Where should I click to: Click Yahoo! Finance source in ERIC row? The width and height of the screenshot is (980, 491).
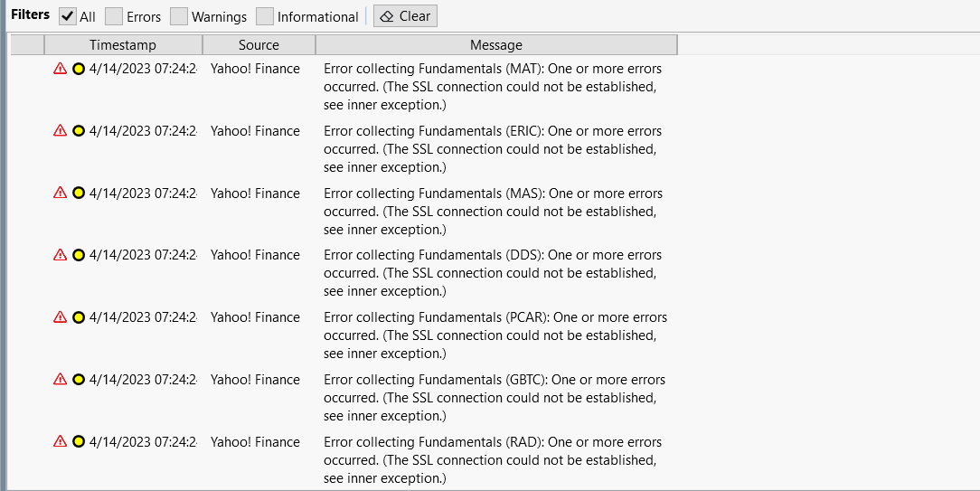point(255,131)
